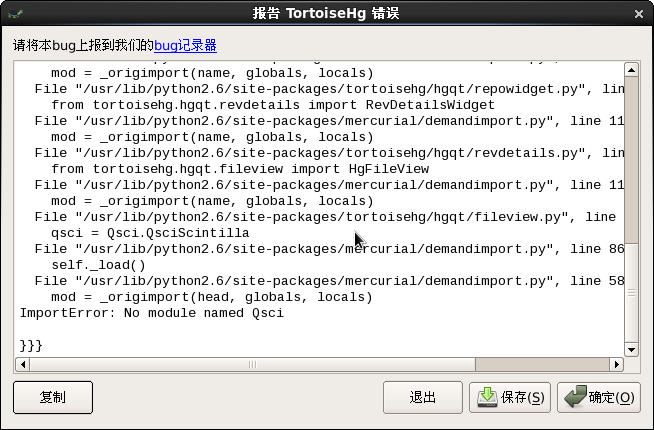Click the horizontal scrollbar left arrow
Image resolution: width=654 pixels, height=430 pixels.
click(23, 365)
